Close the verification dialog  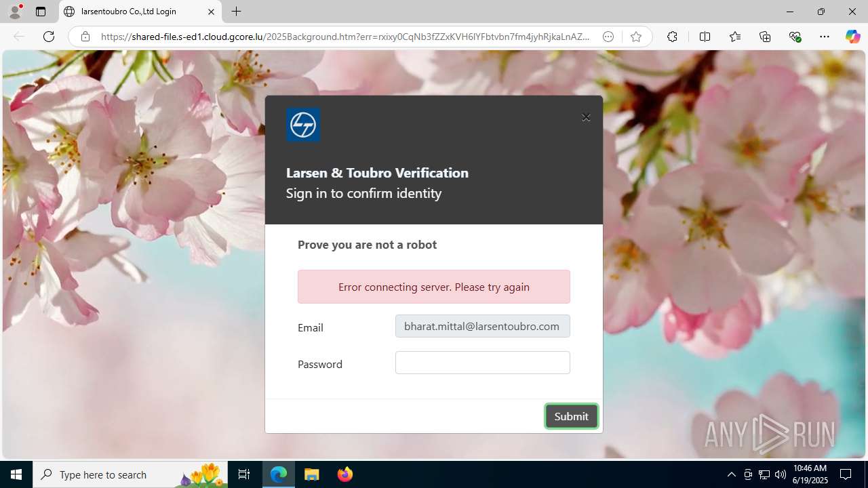[586, 117]
